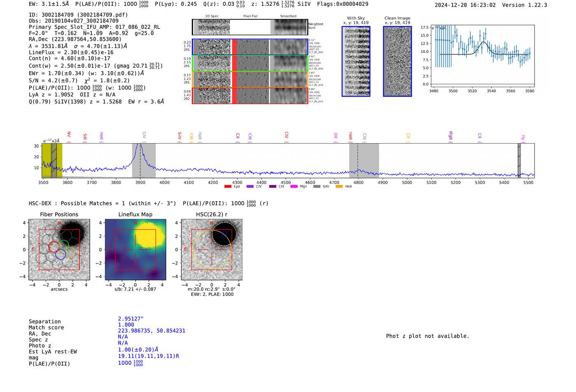Click the green fiber circle in Fiber Positions

point(64,245)
